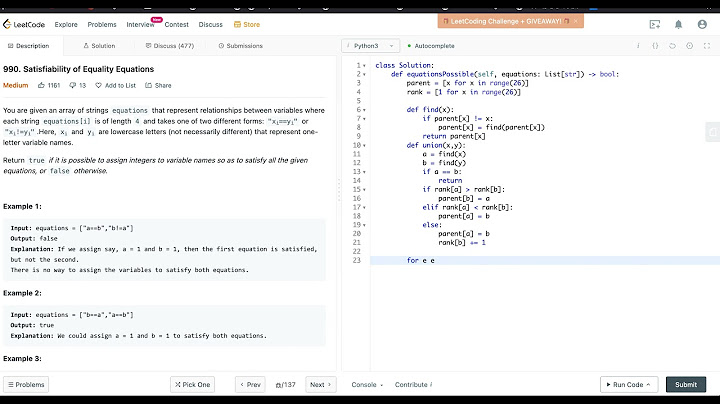The height and width of the screenshot is (404, 720).
Task: Open the user profile avatar menu
Action: point(702,24)
